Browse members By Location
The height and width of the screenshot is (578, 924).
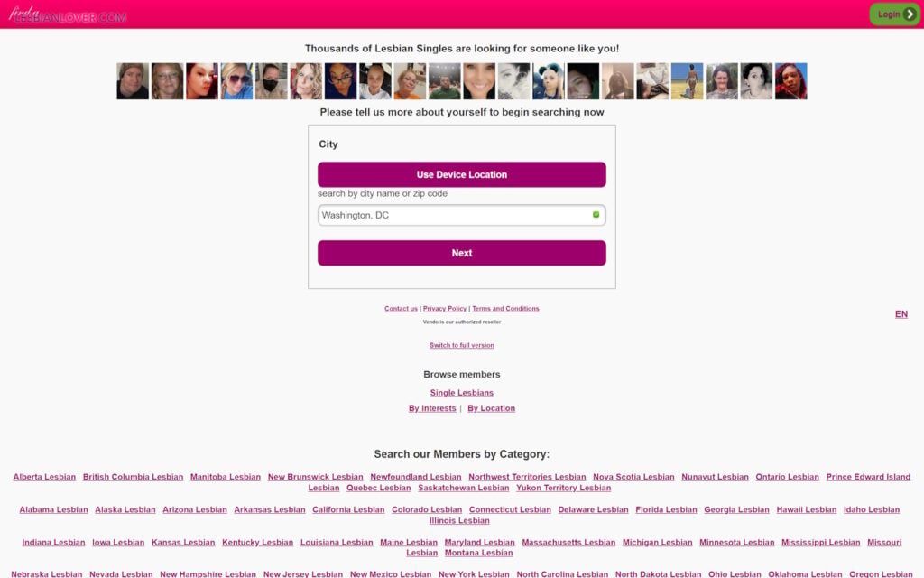pos(491,408)
